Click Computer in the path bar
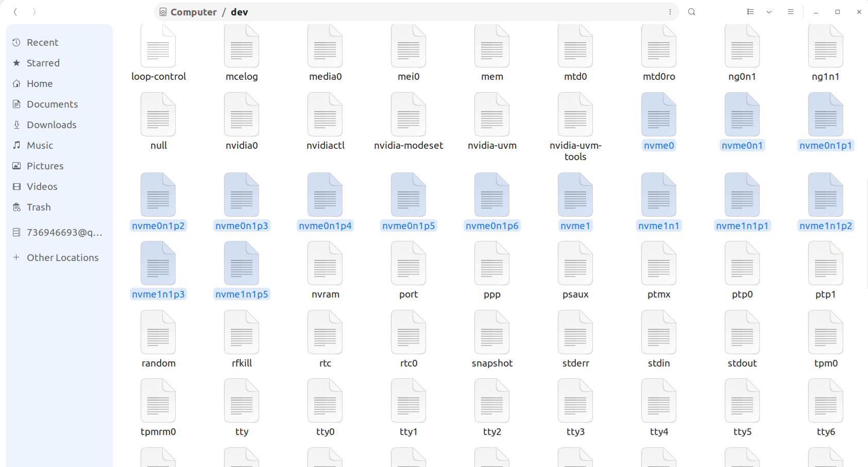This screenshot has height=467, width=868. click(x=193, y=12)
